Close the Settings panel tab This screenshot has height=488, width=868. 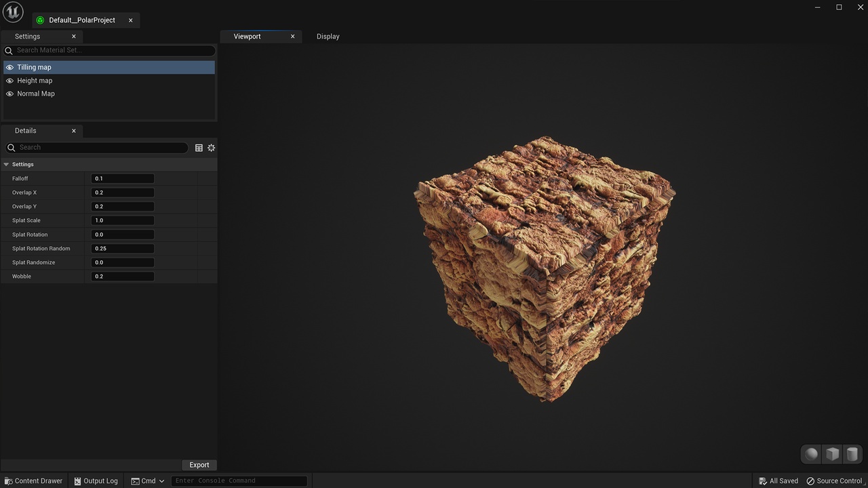[74, 37]
